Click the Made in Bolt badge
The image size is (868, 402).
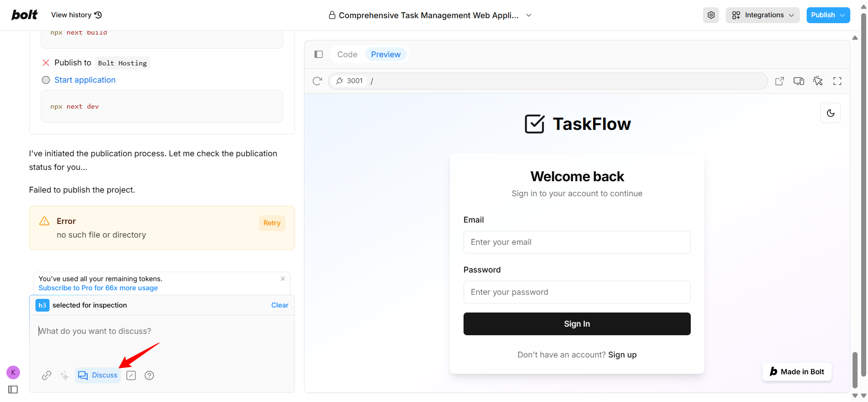tap(797, 372)
